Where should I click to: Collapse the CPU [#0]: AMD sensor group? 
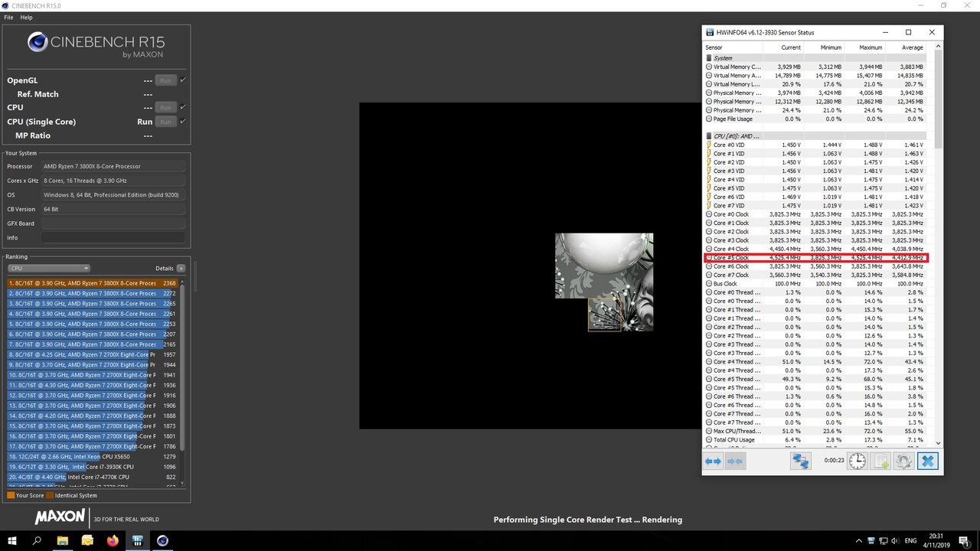click(x=708, y=136)
